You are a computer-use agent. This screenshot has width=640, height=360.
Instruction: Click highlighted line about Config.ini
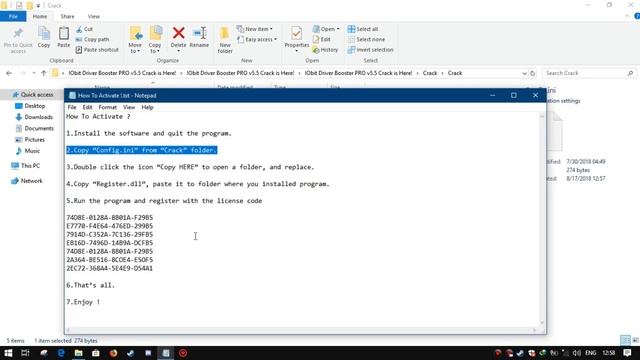[x=142, y=150]
